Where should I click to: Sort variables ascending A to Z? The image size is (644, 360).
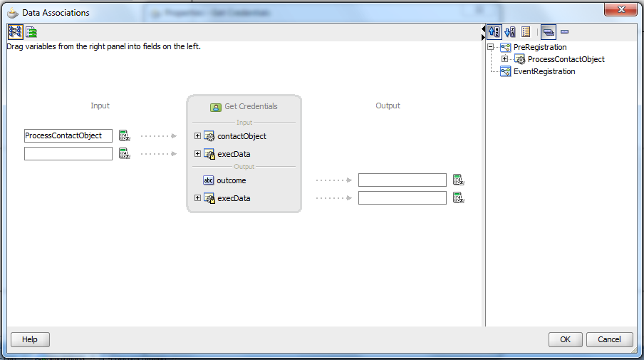tap(494, 31)
